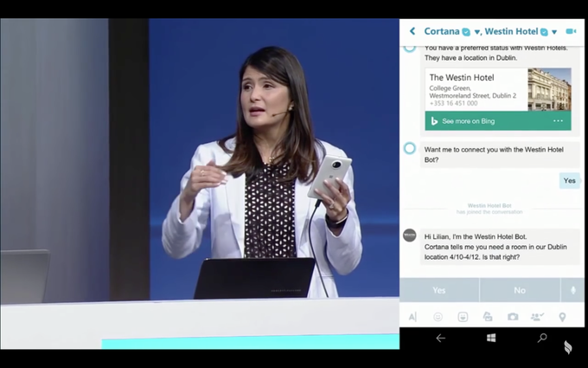588x368 pixels.
Task: Click the Cortana name in header
Action: pyautogui.click(x=442, y=31)
